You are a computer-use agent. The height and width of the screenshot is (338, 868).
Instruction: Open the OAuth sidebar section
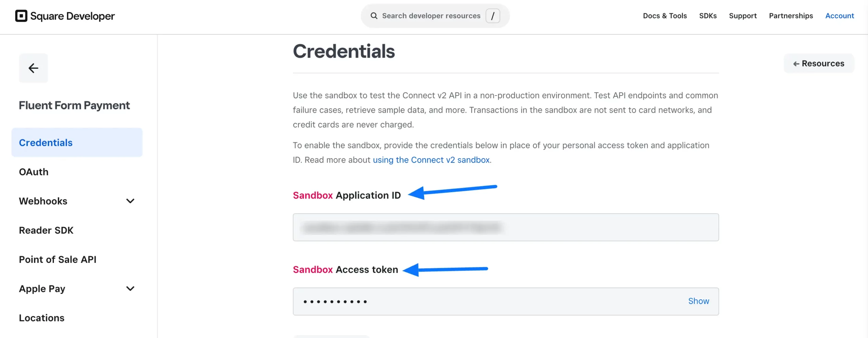coord(34,172)
